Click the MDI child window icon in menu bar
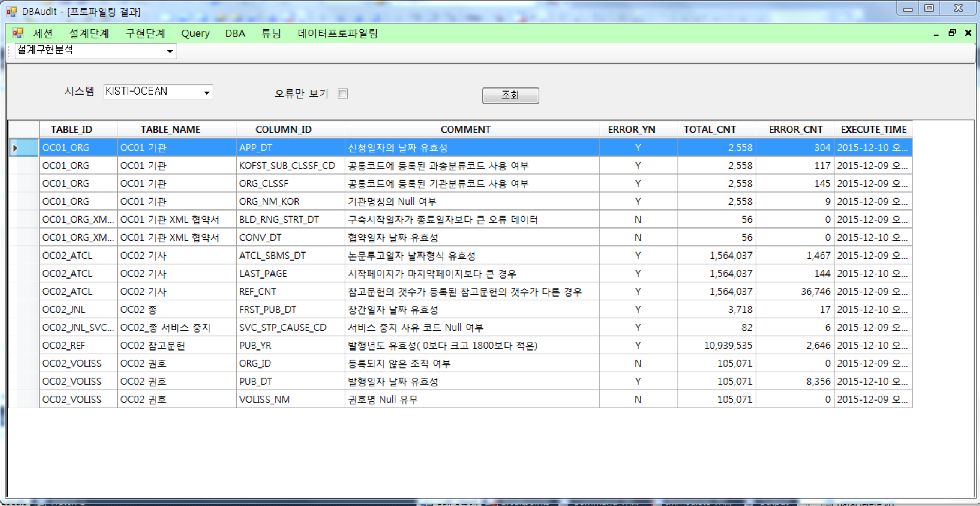The height and width of the screenshot is (506, 980). (18, 33)
